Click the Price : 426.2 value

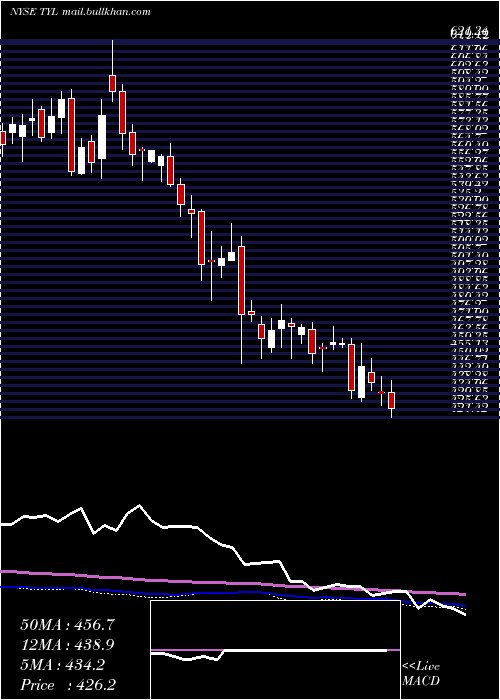point(69,685)
